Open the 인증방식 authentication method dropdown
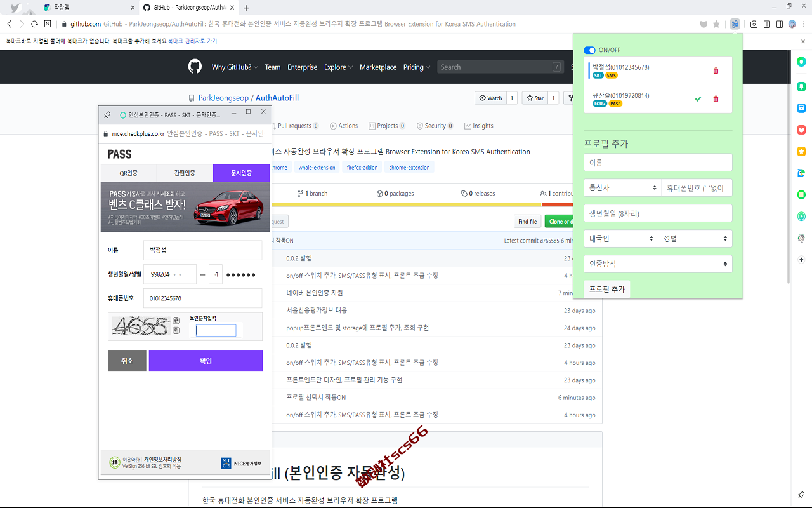 (x=658, y=264)
